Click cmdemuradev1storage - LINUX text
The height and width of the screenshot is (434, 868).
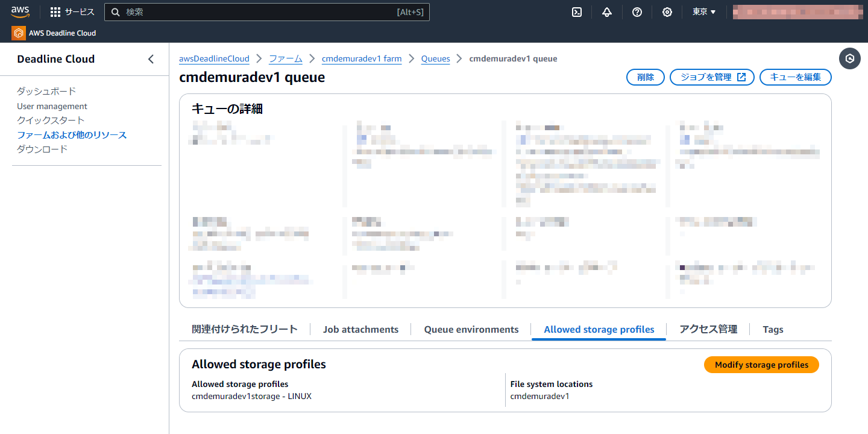point(251,396)
